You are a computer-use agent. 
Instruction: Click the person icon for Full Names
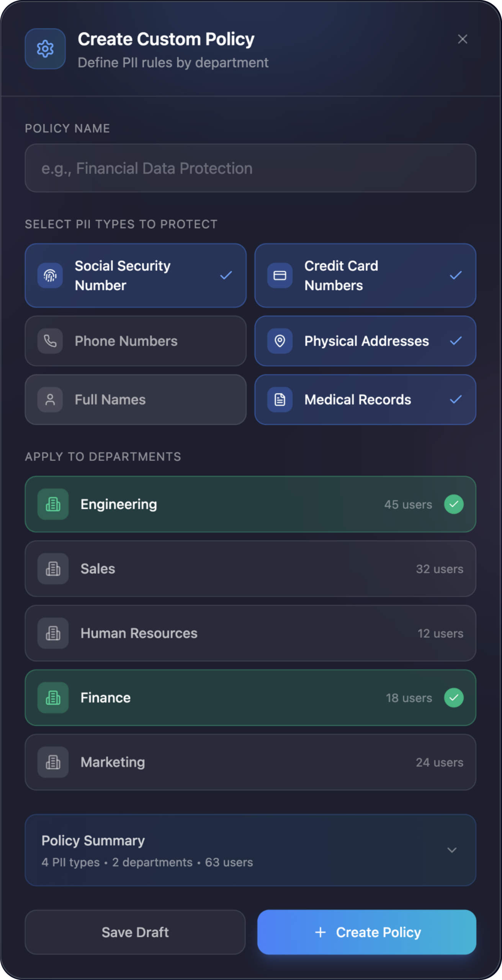click(x=50, y=399)
